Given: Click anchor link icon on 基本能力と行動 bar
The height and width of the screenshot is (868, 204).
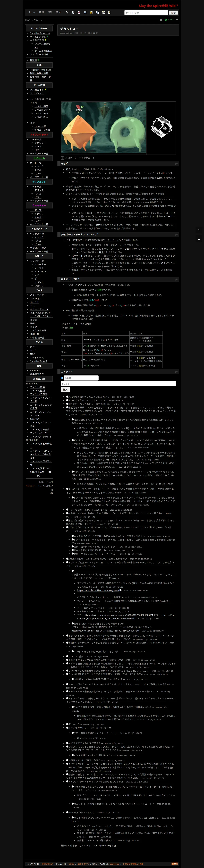Looking at the screenshot, I should coord(176,279).
